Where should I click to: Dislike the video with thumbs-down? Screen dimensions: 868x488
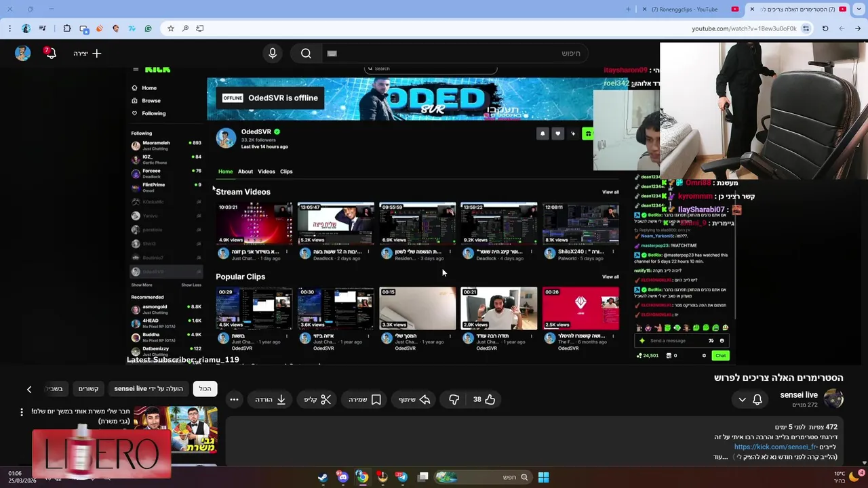[x=454, y=399]
